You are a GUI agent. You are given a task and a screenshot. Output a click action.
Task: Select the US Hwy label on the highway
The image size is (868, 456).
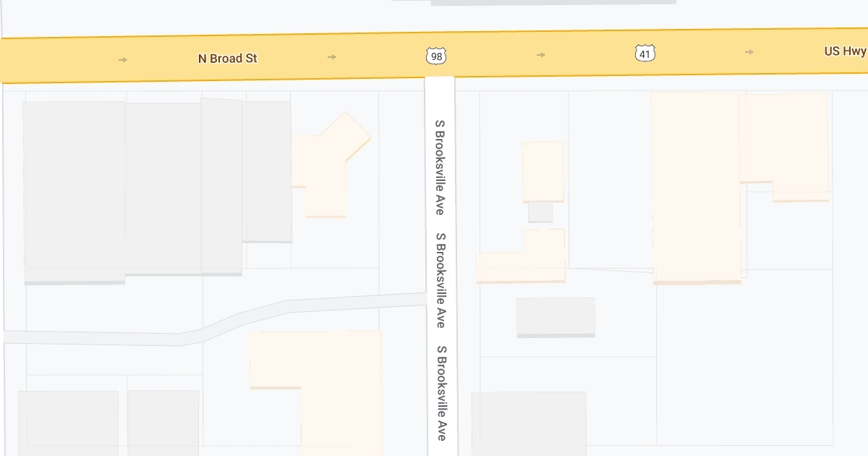coord(845,51)
